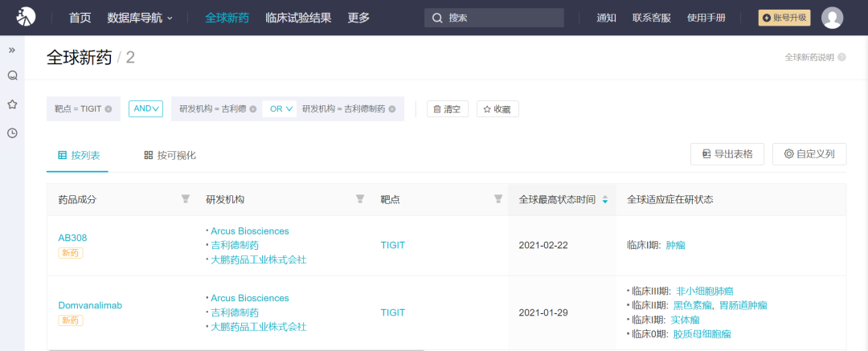This screenshot has width=868, height=351.
Task: Filter the 靶点 column
Action: (x=498, y=199)
